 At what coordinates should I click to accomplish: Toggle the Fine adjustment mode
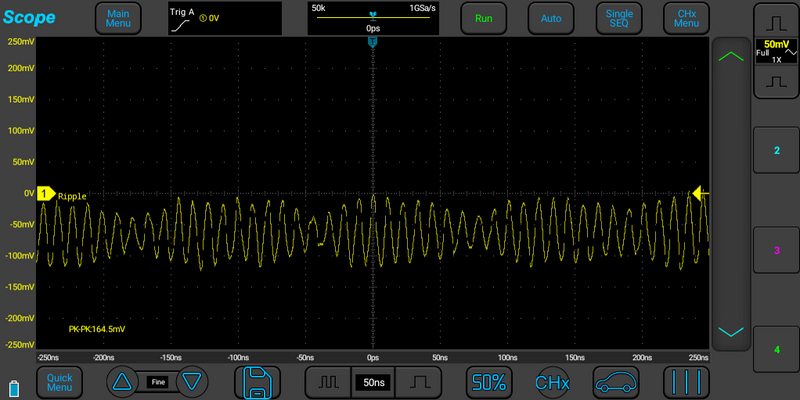(x=158, y=382)
